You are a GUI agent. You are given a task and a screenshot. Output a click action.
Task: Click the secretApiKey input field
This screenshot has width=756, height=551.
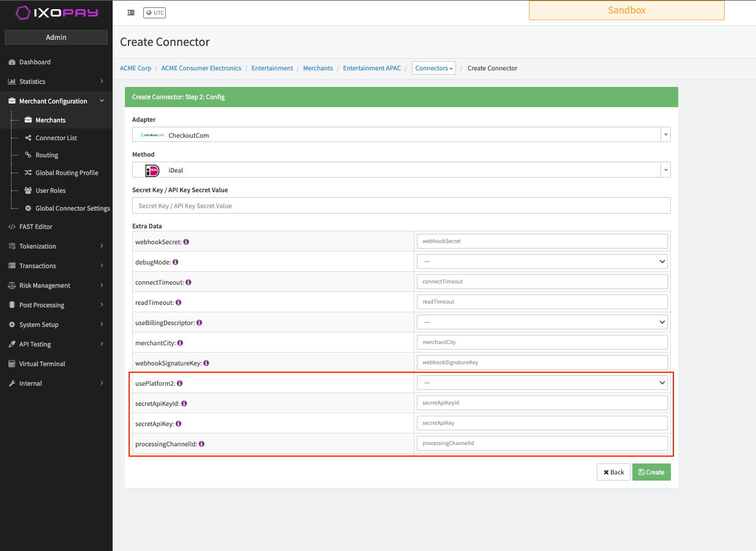[542, 423]
